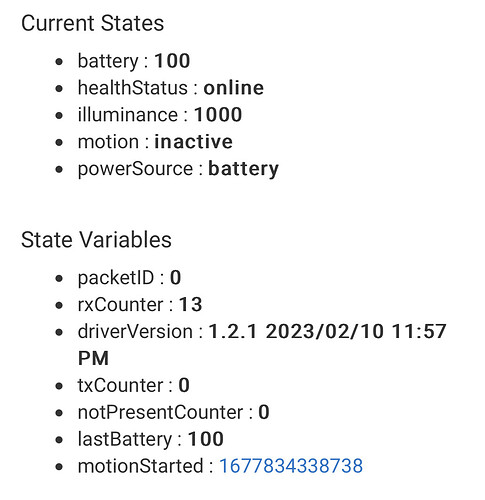Click the driverVersion label
The width and height of the screenshot is (485, 500).
click(x=135, y=331)
